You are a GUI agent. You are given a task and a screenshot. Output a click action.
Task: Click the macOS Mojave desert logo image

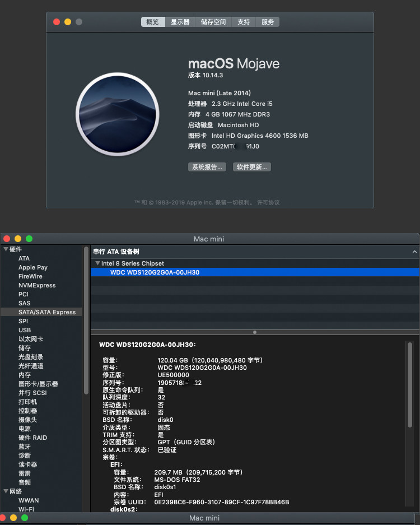click(118, 114)
